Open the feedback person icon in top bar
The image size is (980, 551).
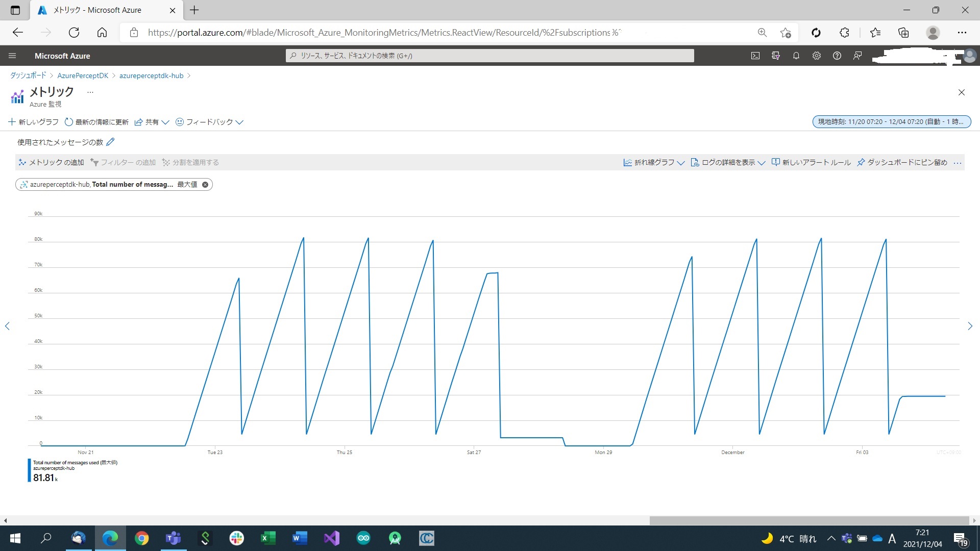(x=857, y=56)
